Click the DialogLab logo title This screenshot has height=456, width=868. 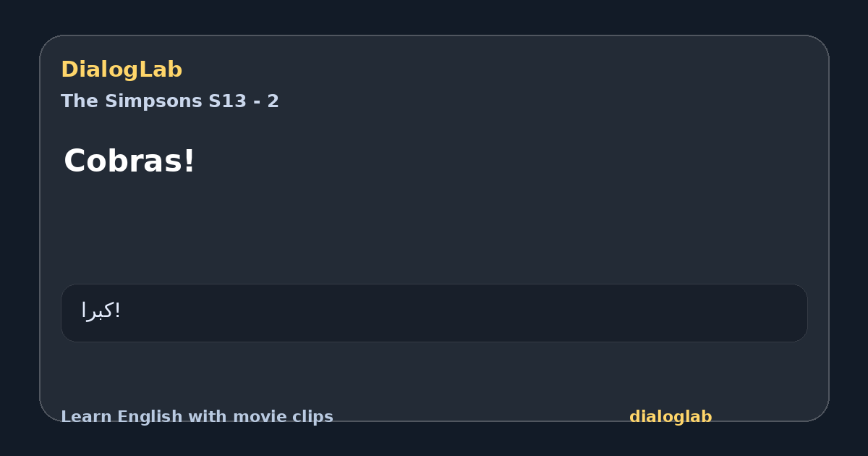pyautogui.click(x=122, y=70)
